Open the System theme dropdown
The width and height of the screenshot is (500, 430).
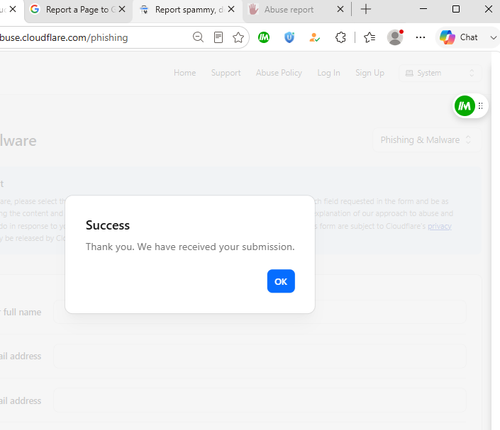440,73
